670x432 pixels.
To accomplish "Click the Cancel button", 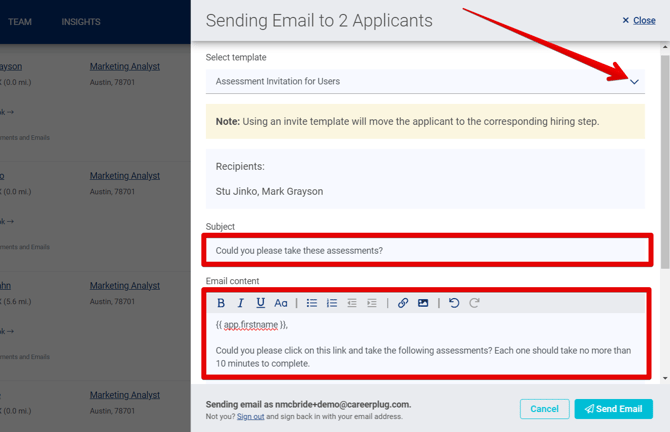I will (x=544, y=409).
